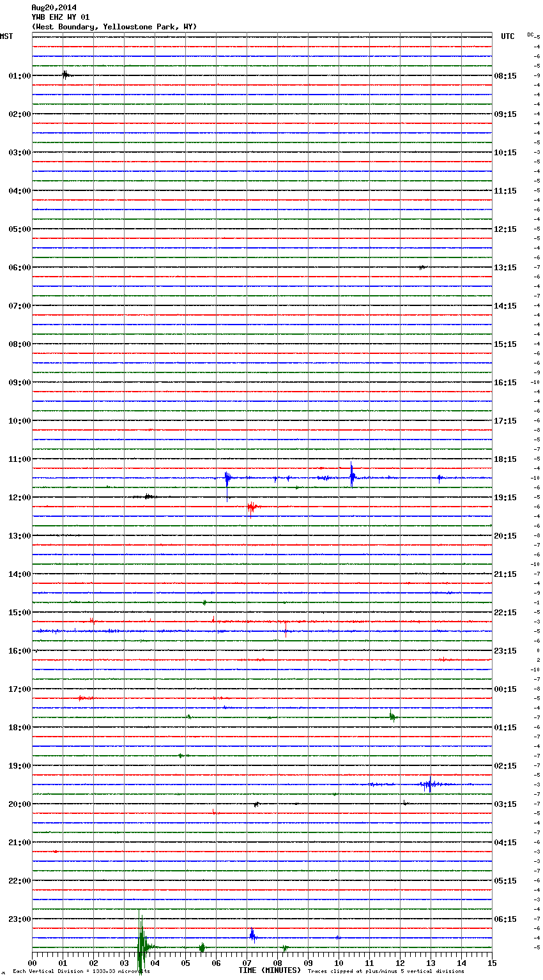Screen dimensions: 543x980
Task: Select the 23:00 MST row label
Action: point(20,919)
